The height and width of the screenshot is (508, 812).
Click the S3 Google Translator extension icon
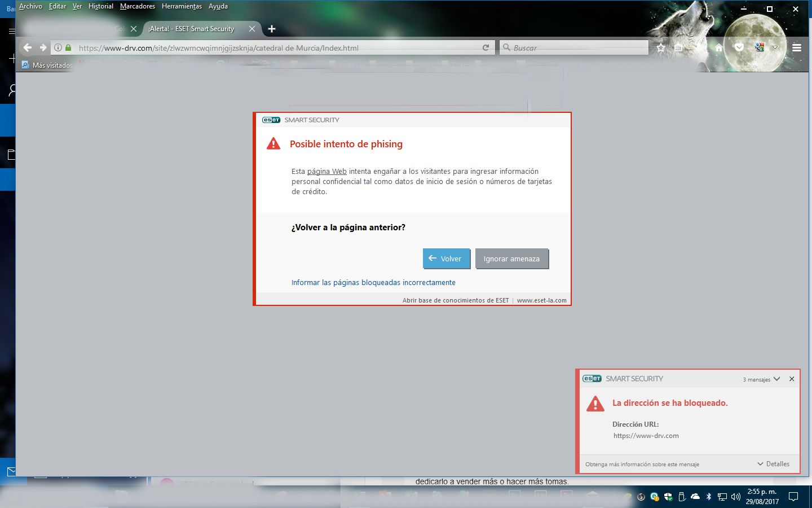tap(760, 48)
